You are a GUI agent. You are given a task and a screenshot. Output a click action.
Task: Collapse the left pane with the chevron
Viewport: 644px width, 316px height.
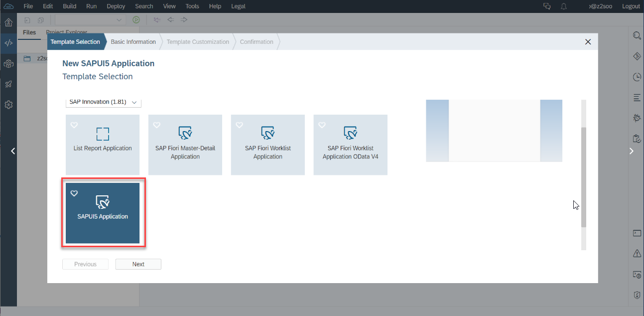[x=13, y=151]
